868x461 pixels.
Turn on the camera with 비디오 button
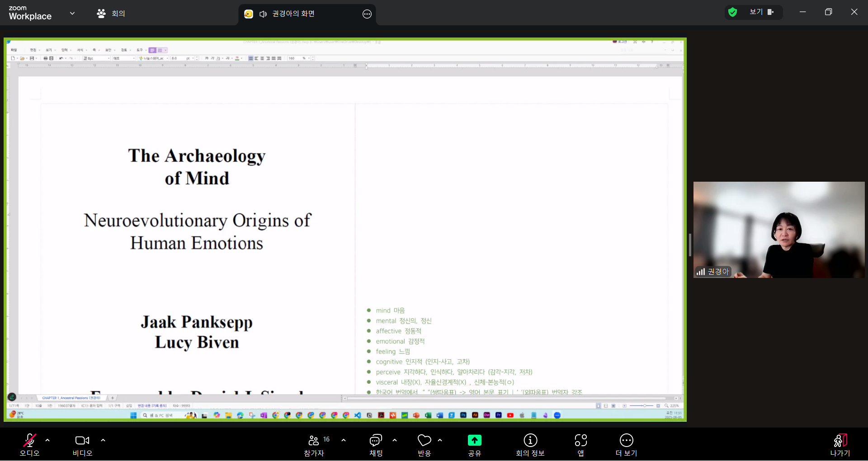[x=82, y=445]
